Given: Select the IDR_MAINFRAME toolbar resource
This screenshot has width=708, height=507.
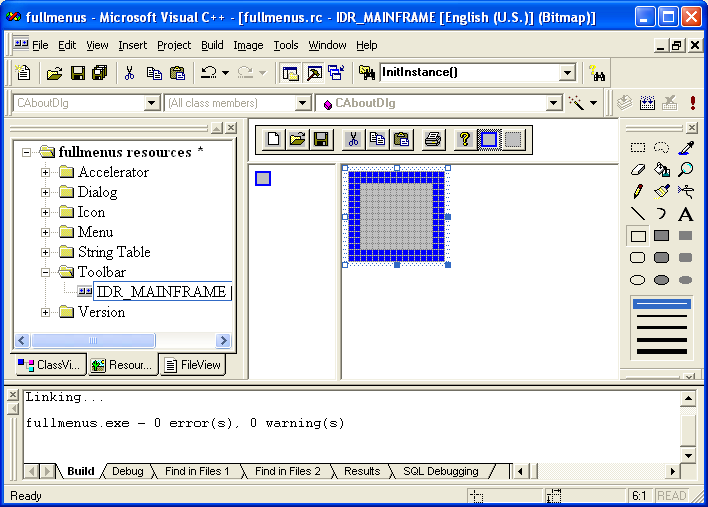Looking at the screenshot, I should click(161, 292).
